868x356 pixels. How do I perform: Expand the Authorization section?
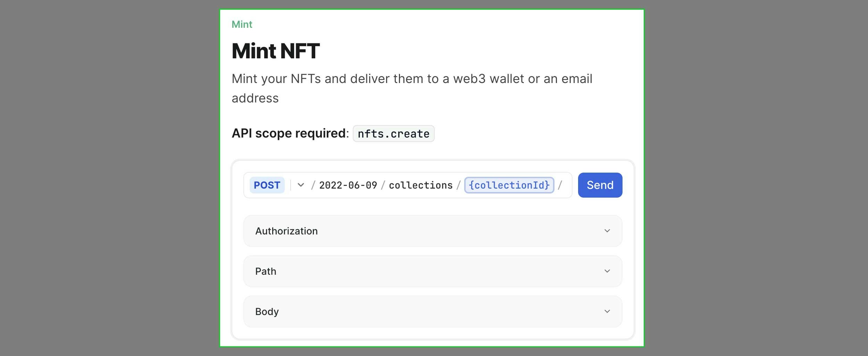click(433, 231)
